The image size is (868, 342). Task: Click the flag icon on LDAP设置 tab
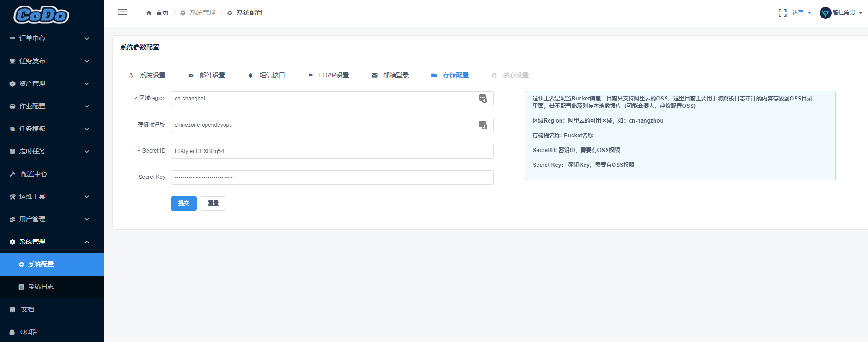311,76
